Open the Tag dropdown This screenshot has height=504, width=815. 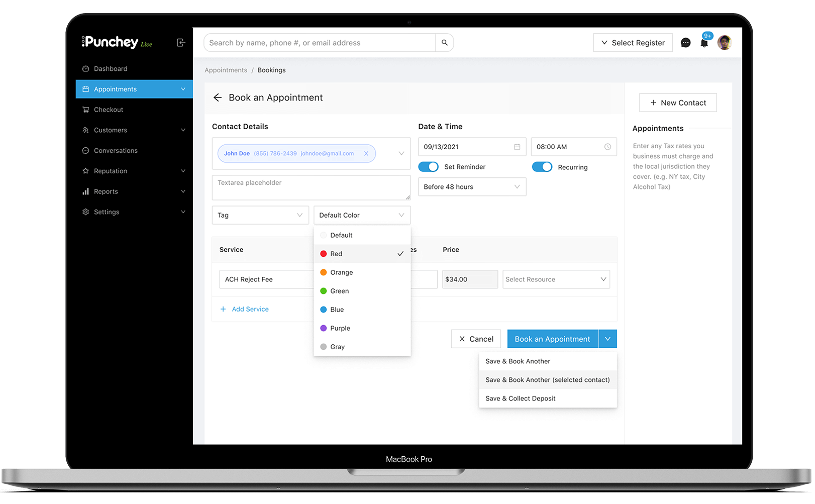tap(260, 215)
